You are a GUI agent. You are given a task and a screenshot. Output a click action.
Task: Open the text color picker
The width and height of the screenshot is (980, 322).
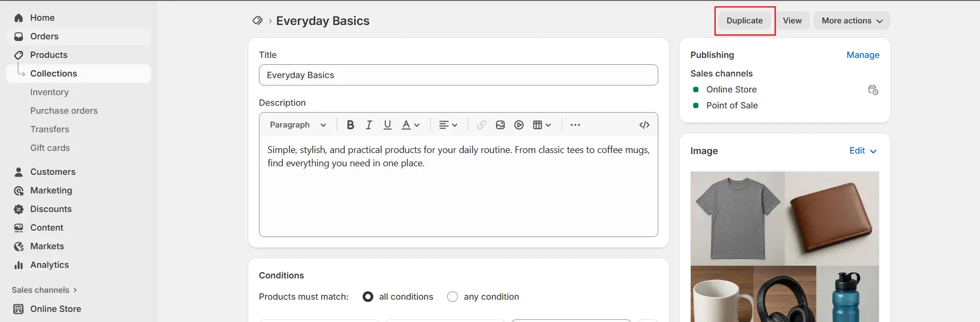pyautogui.click(x=411, y=125)
